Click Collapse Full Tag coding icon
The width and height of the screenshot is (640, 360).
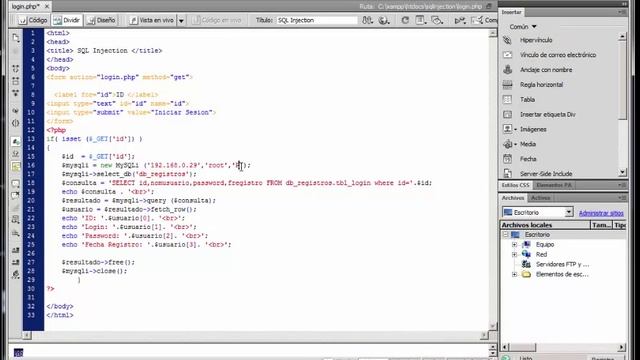(16, 69)
